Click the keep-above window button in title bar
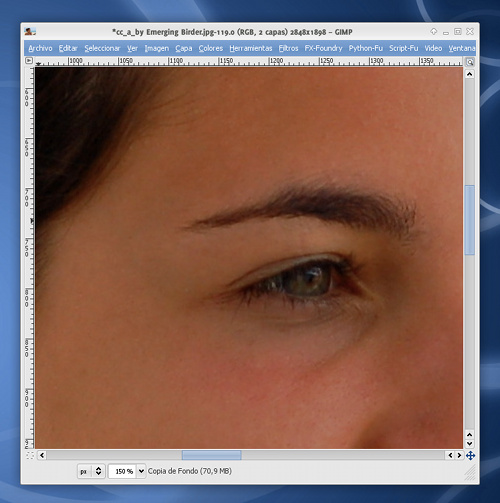This screenshot has height=503, width=500. pos(434,32)
